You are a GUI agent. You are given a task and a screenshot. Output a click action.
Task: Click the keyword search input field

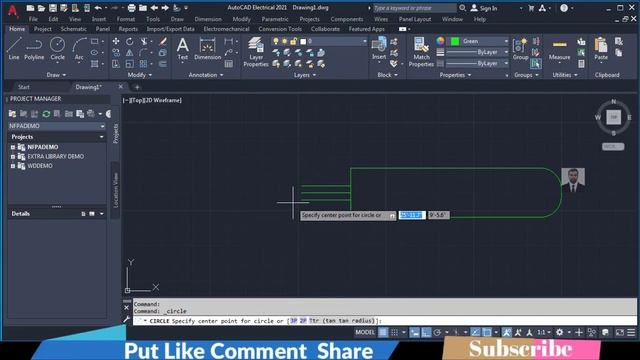(x=414, y=8)
